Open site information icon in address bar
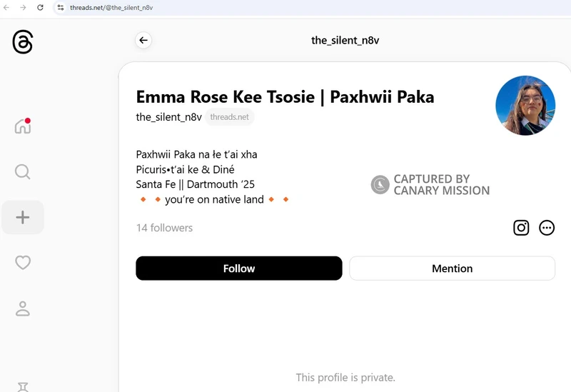 tap(61, 7)
